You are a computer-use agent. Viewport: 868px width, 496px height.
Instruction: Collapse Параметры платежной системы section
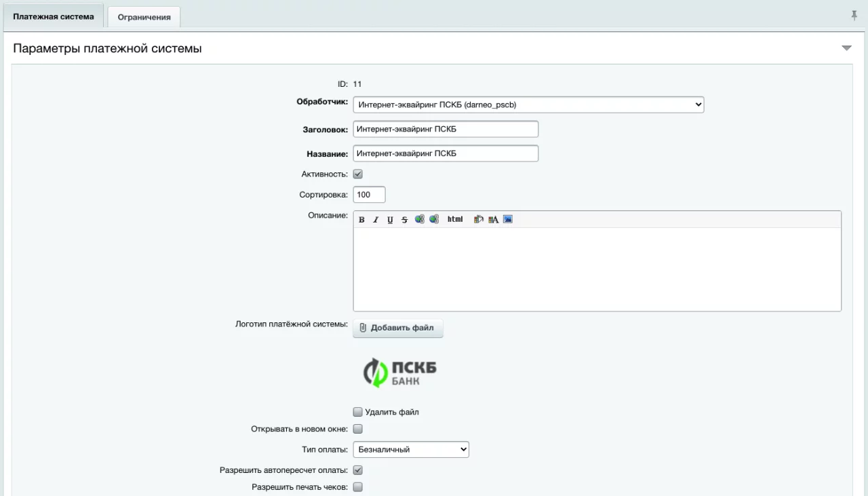[x=846, y=48]
